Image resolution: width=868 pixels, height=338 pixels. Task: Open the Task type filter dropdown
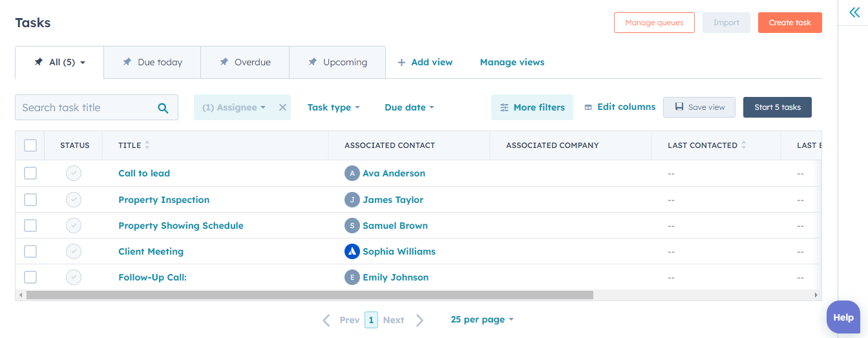point(333,108)
